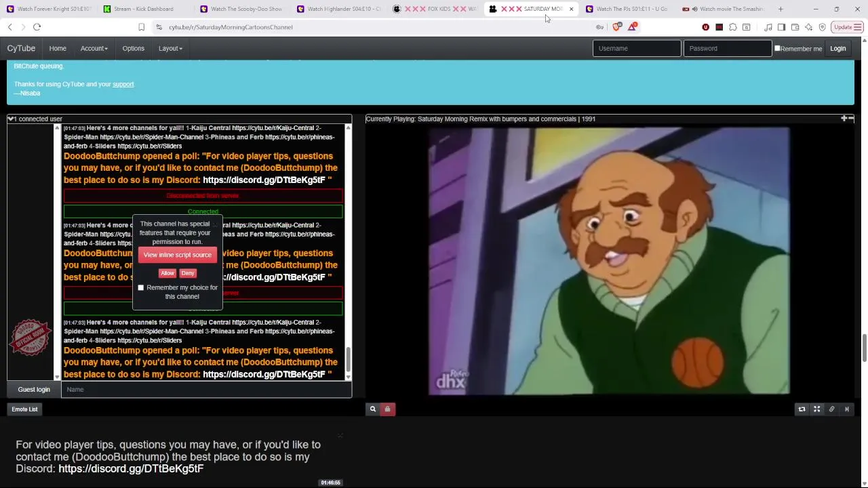This screenshot has width=868, height=488.
Task: Open the uBlock red shield extension
Action: 706,27
